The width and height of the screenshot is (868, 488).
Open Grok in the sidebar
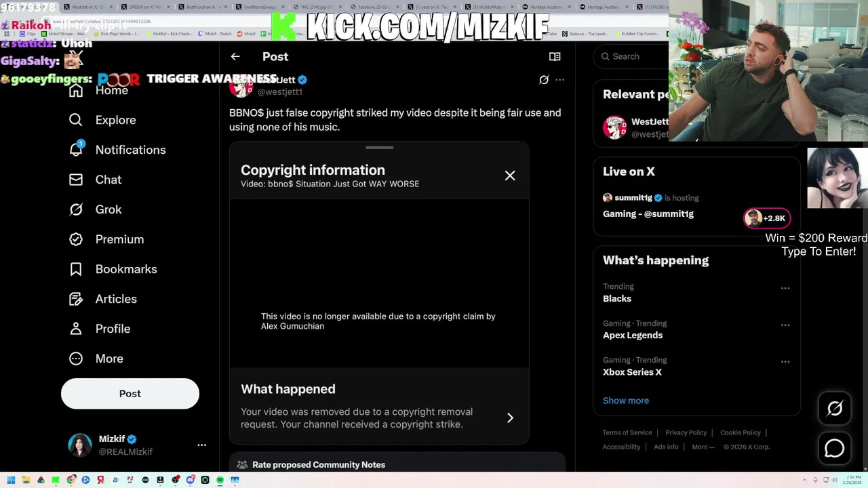pyautogui.click(x=95, y=209)
